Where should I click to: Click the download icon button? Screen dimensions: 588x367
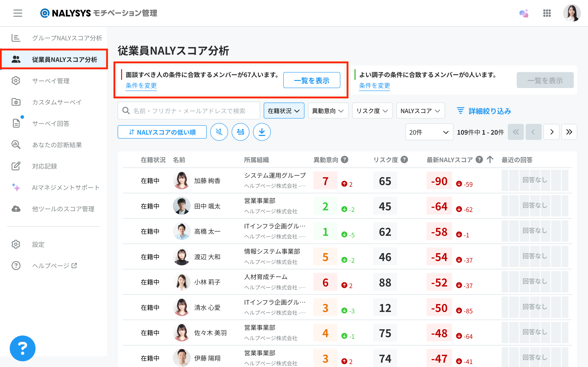[x=262, y=132]
